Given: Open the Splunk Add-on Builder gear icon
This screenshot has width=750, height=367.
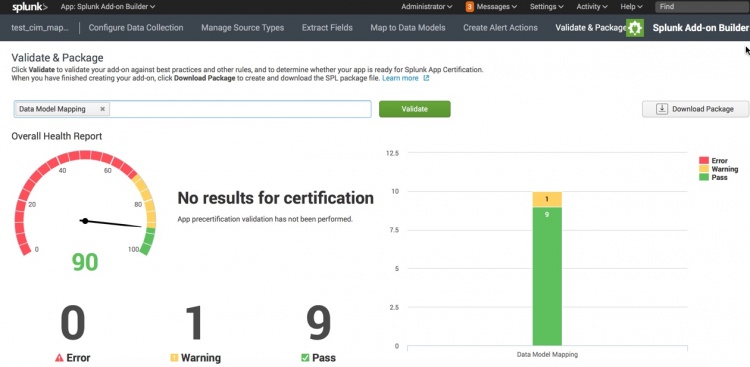Looking at the screenshot, I should (x=635, y=28).
